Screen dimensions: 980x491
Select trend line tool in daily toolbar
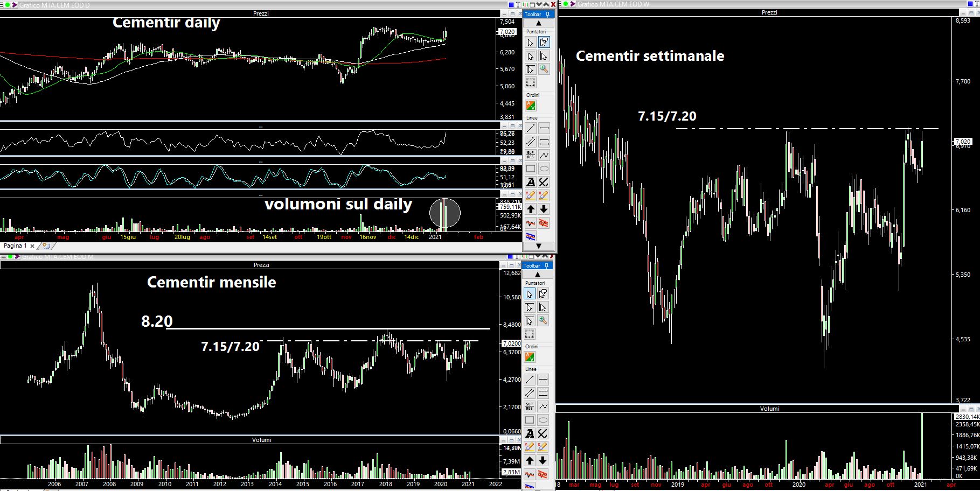coord(531,128)
